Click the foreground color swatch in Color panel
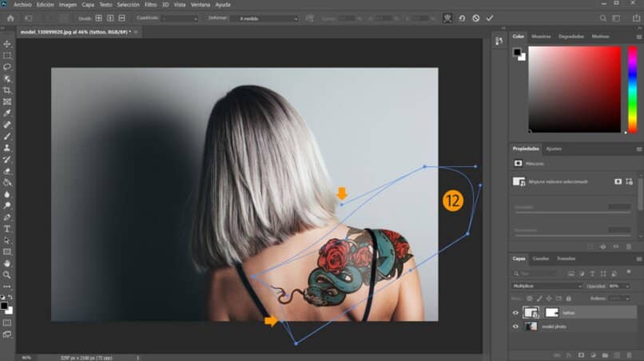This screenshot has width=644, height=361. click(x=517, y=52)
